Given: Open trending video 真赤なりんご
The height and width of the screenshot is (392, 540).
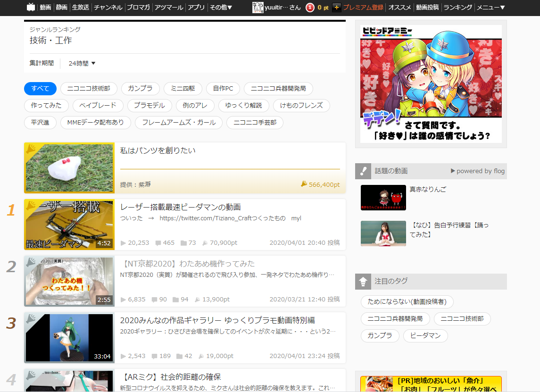Looking at the screenshot, I should pos(428,189).
